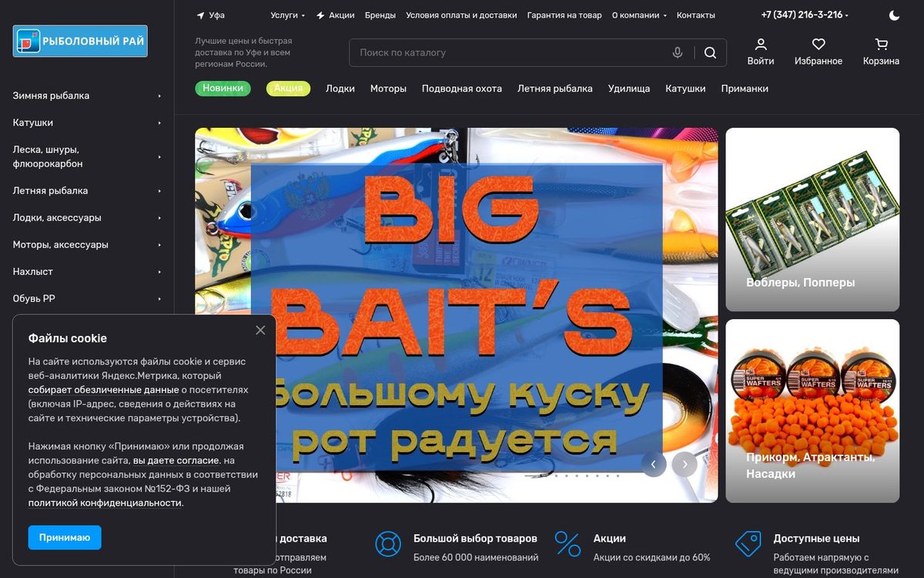Open Избранное favorites heart icon
The height and width of the screenshot is (578, 924).
click(819, 45)
